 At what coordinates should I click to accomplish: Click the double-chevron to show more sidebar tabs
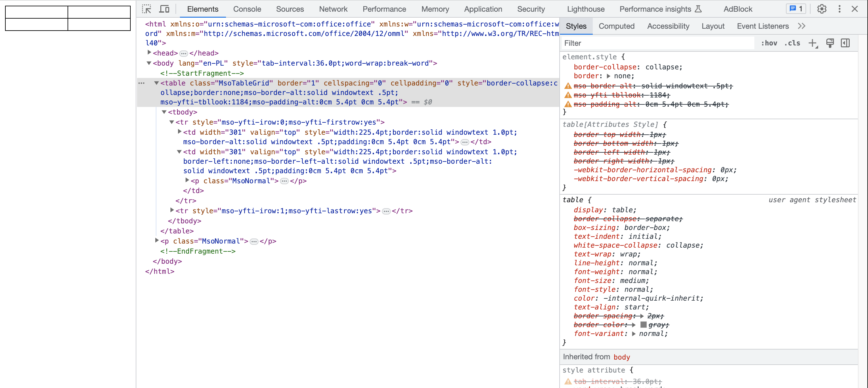point(802,26)
